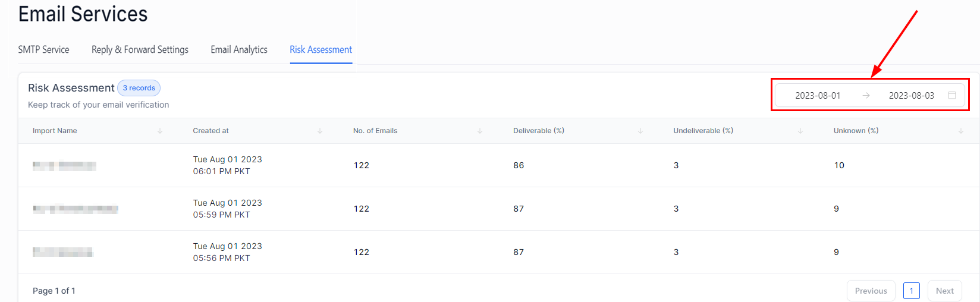Select the Risk Assessment tab
The height and width of the screenshot is (302, 980).
point(321,49)
